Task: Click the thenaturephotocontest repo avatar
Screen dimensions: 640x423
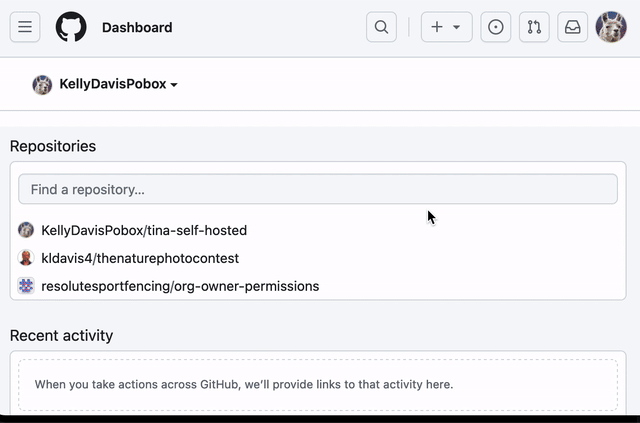Action: coord(26,258)
